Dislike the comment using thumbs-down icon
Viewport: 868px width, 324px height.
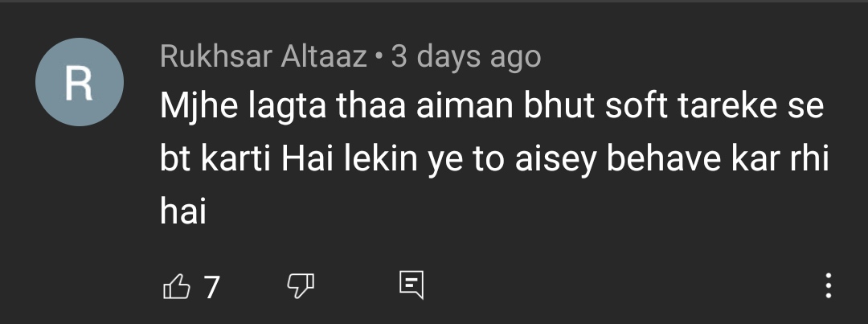pyautogui.click(x=300, y=286)
